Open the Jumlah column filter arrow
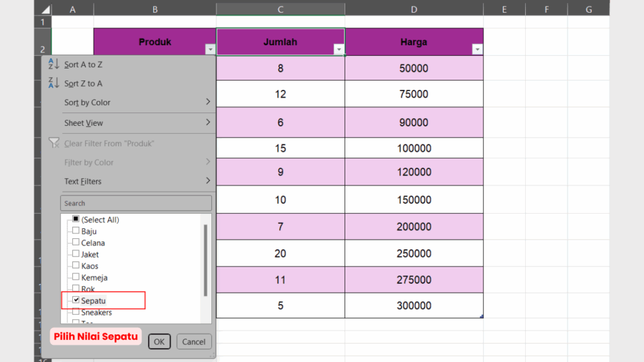 click(x=339, y=50)
